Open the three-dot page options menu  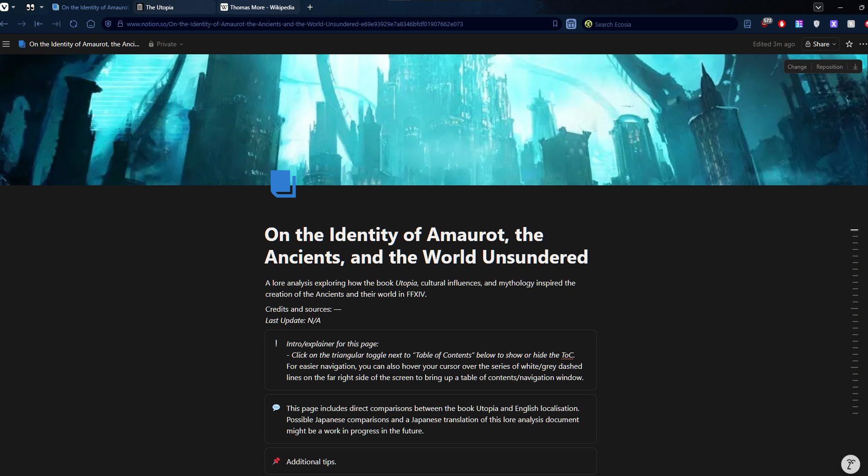click(x=863, y=44)
